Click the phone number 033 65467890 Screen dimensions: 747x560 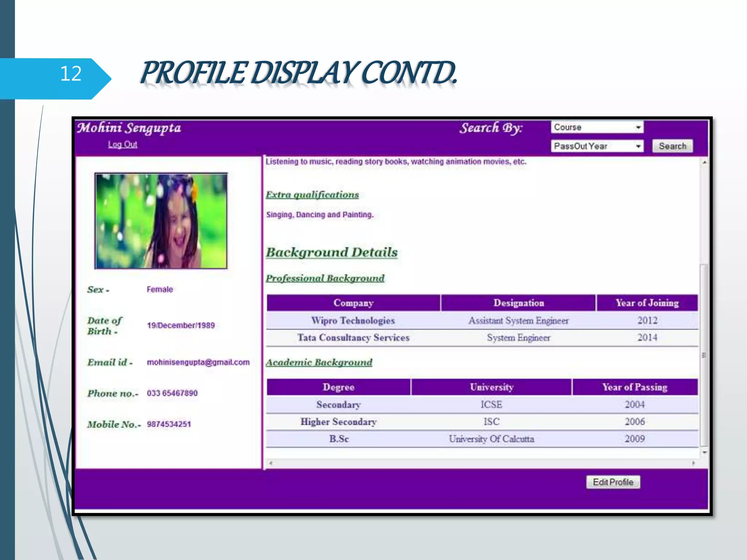(x=172, y=393)
